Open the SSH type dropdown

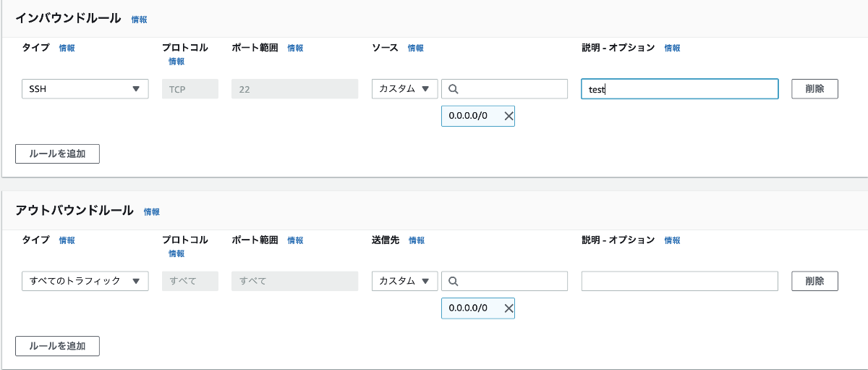(x=85, y=89)
